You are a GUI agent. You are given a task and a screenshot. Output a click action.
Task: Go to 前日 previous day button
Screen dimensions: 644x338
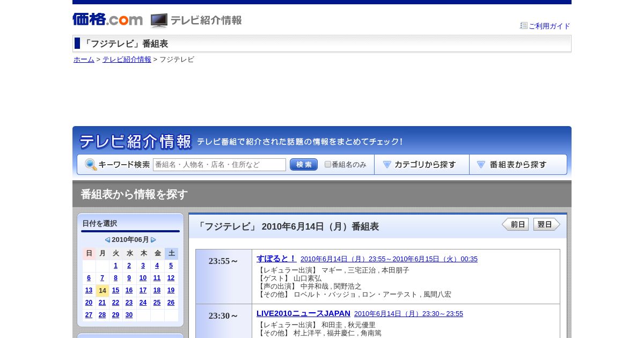point(515,224)
